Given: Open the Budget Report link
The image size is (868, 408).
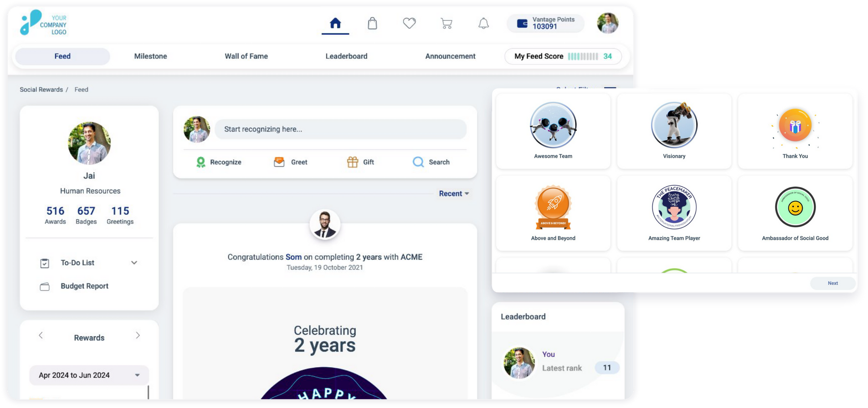Looking at the screenshot, I should click(84, 286).
